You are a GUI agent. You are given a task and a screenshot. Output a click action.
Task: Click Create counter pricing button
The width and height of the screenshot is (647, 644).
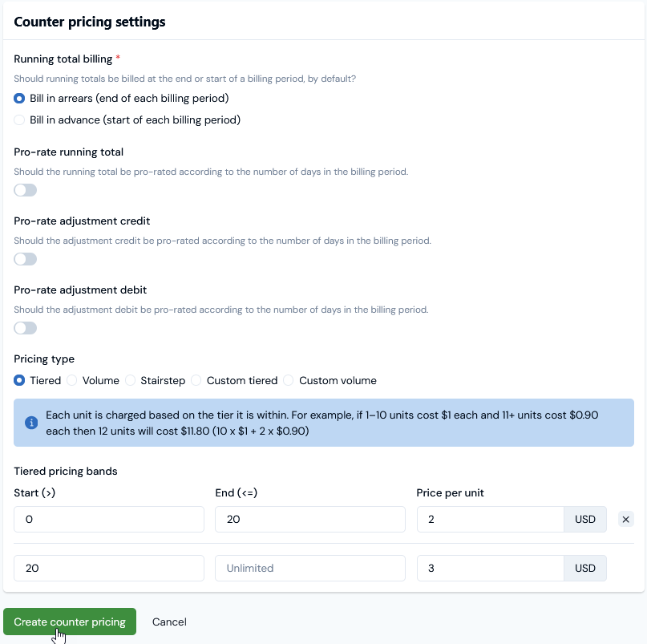tap(70, 622)
